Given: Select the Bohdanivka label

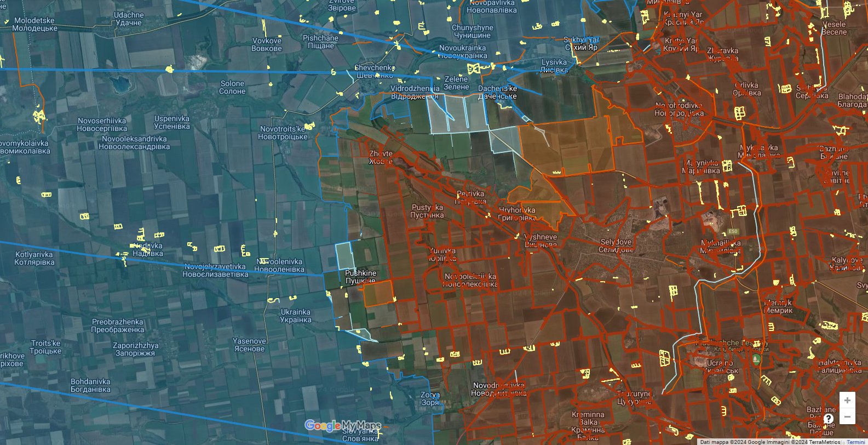Looking at the screenshot, I should [90, 385].
